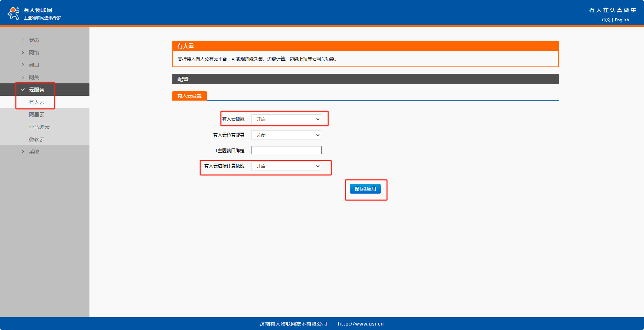
Task: Switch language to 中文
Action: tap(606, 20)
